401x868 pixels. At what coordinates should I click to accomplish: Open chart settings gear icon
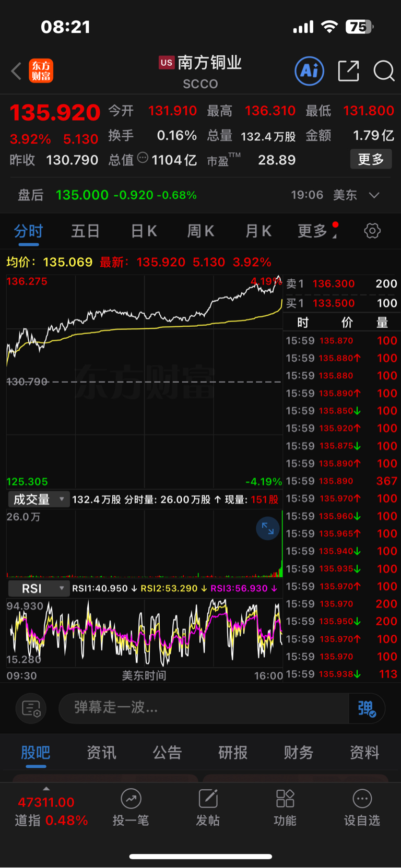(x=372, y=231)
